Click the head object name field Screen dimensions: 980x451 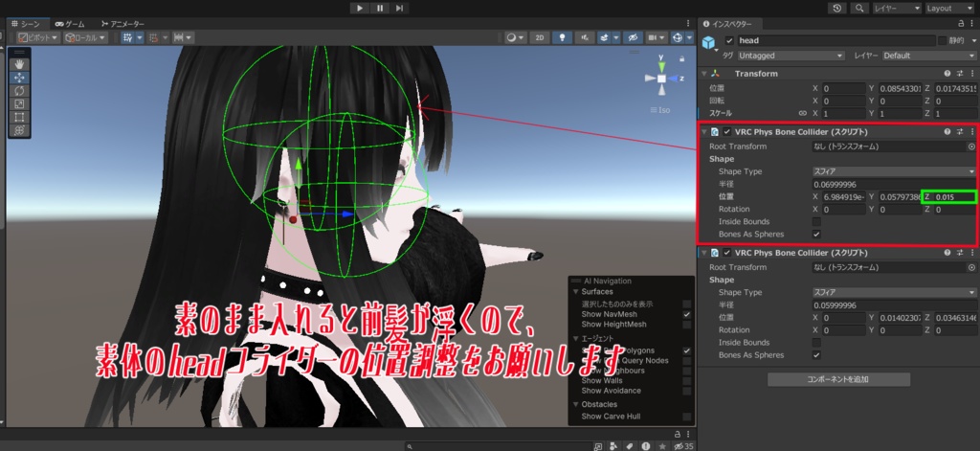pyautogui.click(x=835, y=40)
